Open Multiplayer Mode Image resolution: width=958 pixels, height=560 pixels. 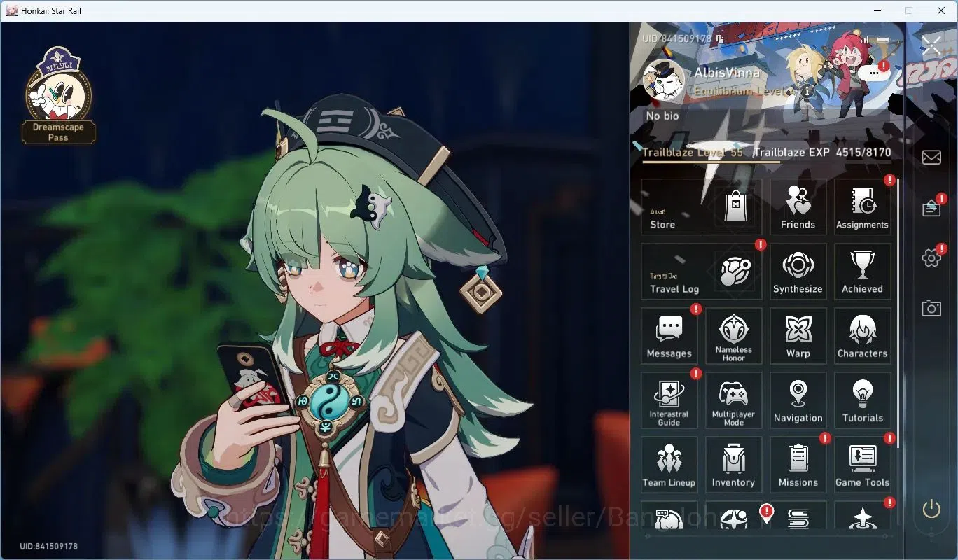point(733,400)
